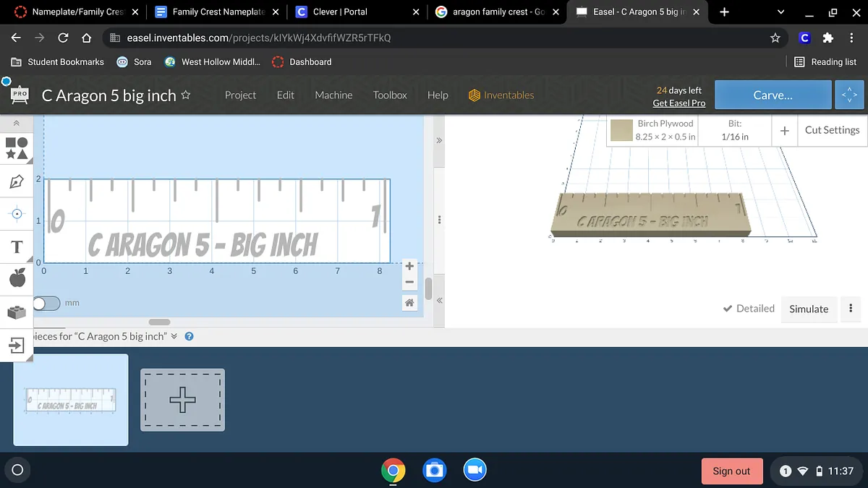Image resolution: width=868 pixels, height=488 pixels.
Task: Collapse the left tool panel chevron
Action: click(17, 124)
